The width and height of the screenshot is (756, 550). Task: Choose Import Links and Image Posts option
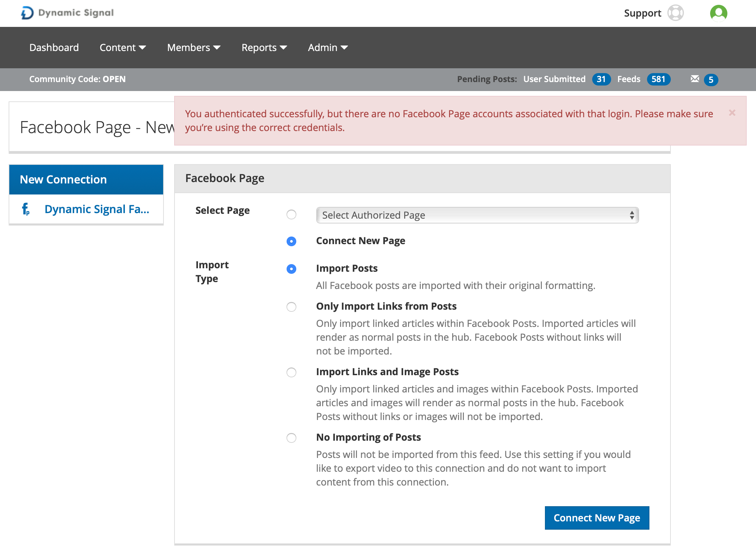(291, 372)
